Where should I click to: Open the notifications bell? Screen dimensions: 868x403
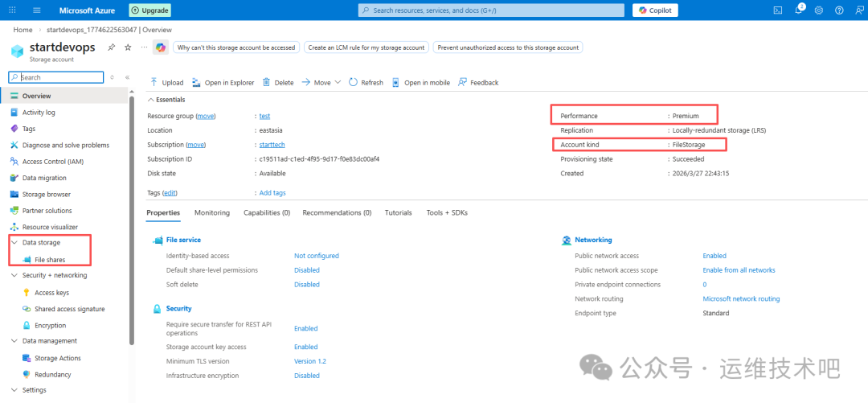coord(800,10)
